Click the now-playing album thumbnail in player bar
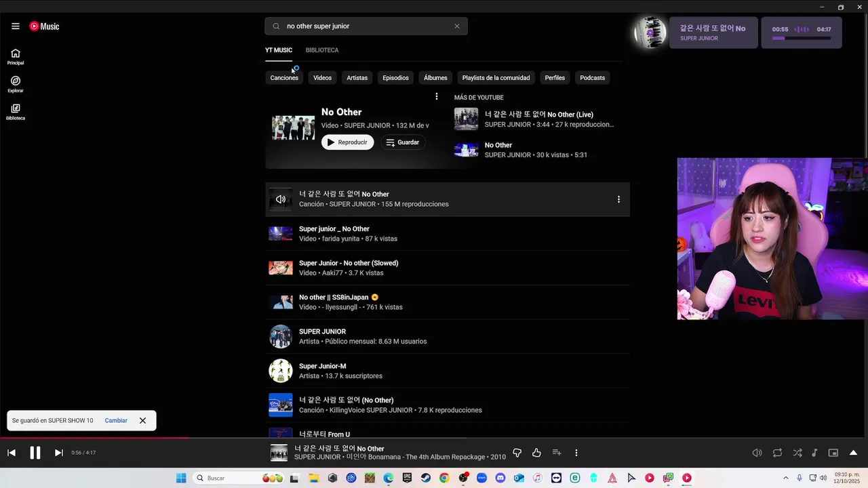This screenshot has width=868, height=488. pyautogui.click(x=279, y=453)
